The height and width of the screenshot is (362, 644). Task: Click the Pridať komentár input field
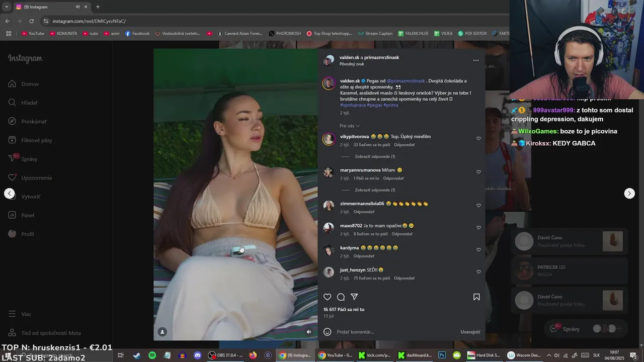(397, 332)
